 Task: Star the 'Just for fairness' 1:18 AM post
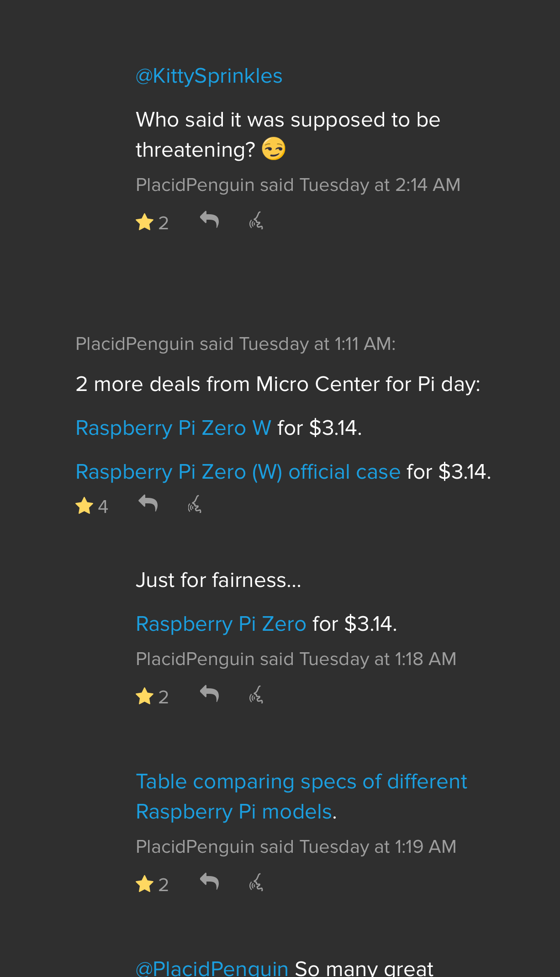pyautogui.click(x=145, y=697)
